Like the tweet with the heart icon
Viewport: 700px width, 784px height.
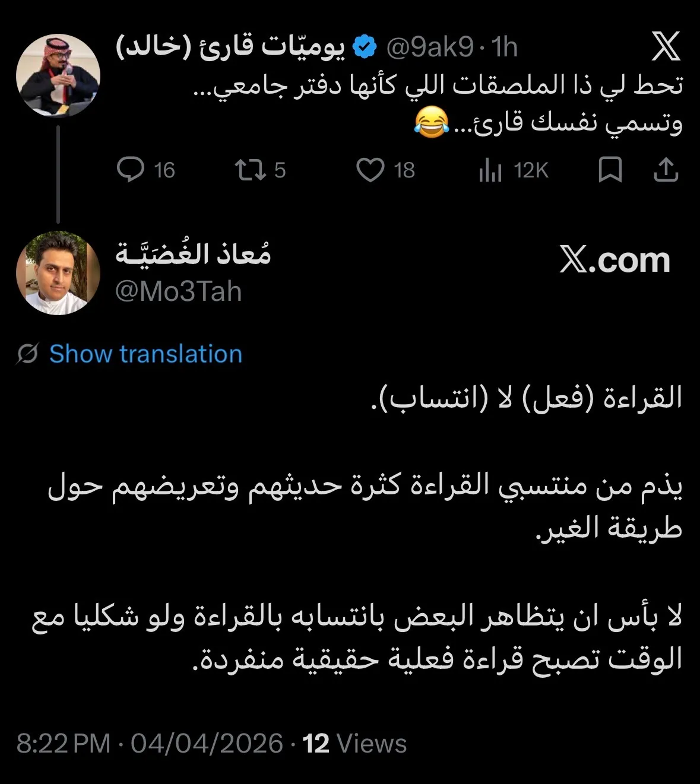pos(370,170)
